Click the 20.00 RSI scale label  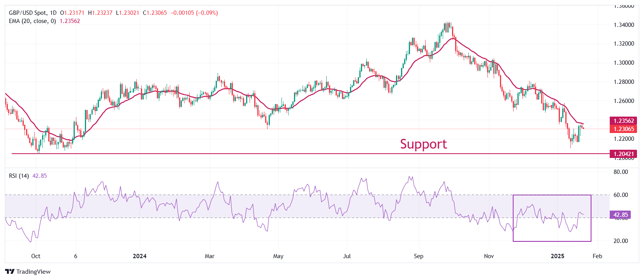[x=621, y=241]
